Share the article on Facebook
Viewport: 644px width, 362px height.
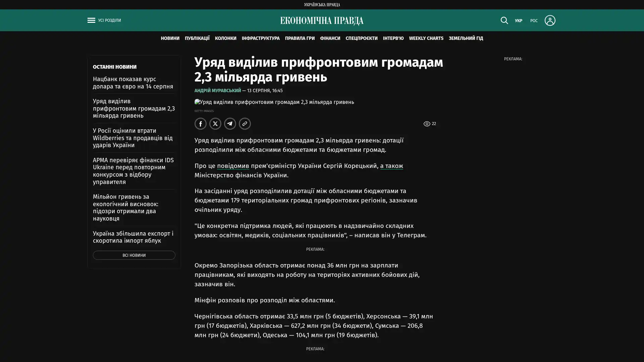pyautogui.click(x=201, y=124)
